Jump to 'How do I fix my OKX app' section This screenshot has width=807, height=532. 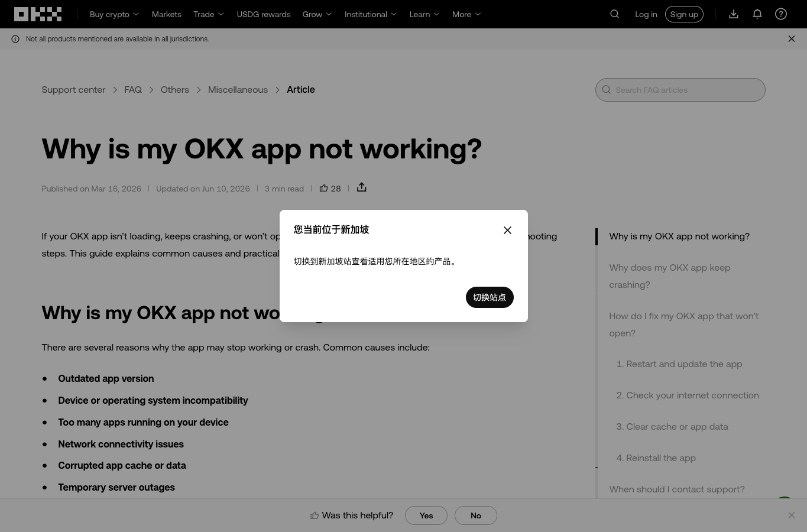point(684,325)
